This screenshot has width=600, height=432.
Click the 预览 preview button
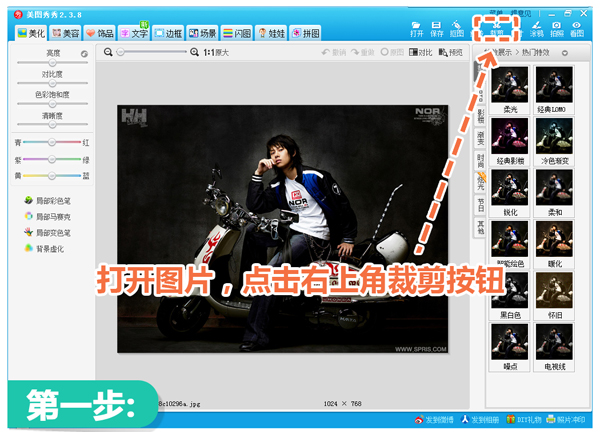point(451,52)
